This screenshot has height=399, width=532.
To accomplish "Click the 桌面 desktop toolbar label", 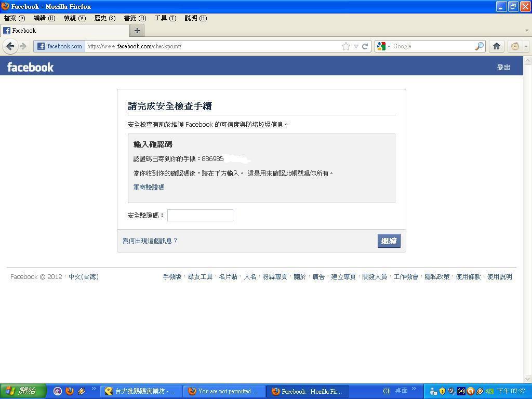I will point(402,391).
